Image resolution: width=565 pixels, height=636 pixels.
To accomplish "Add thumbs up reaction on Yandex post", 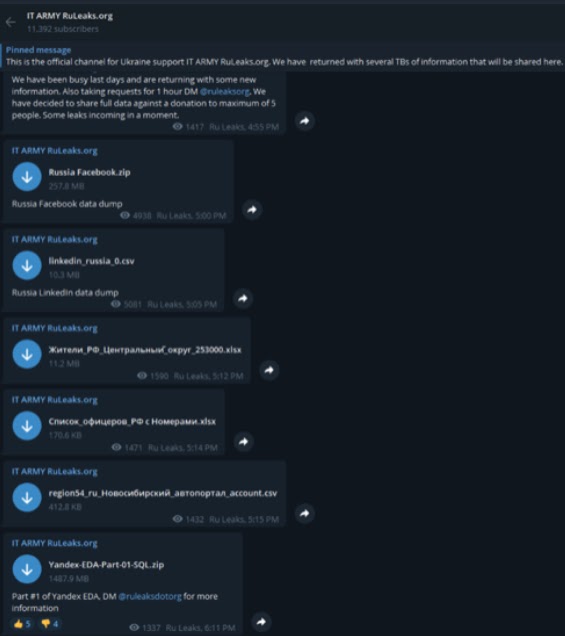I will [x=22, y=623].
